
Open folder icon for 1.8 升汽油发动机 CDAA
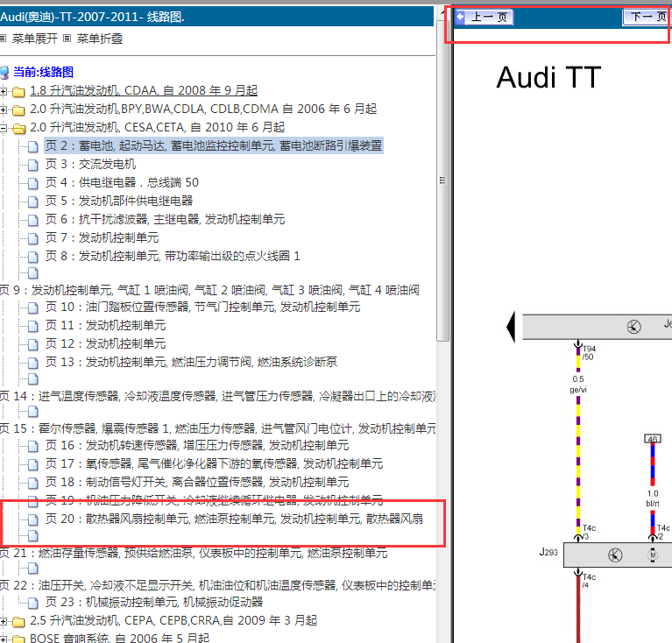point(18,92)
